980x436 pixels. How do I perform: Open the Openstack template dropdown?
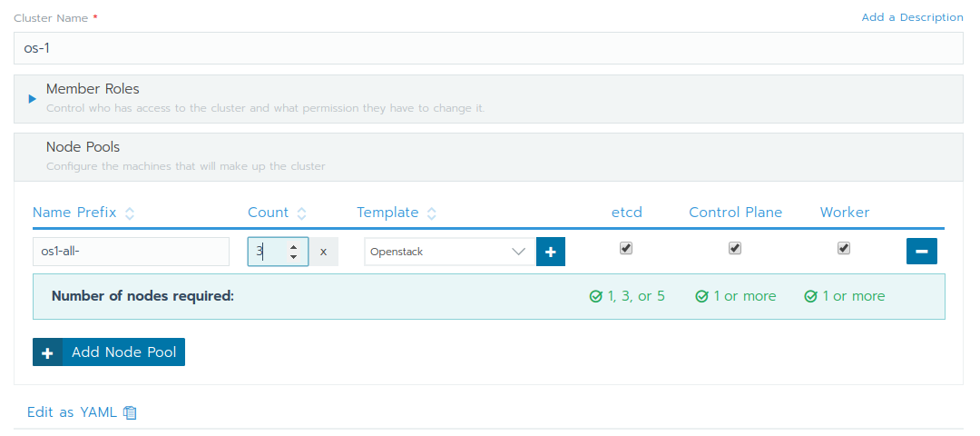pos(450,252)
